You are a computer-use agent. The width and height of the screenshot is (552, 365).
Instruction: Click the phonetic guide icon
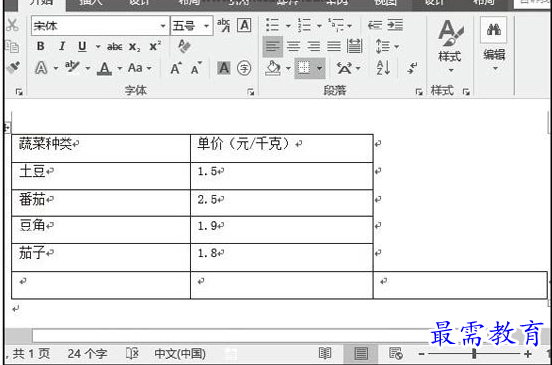[x=224, y=25]
